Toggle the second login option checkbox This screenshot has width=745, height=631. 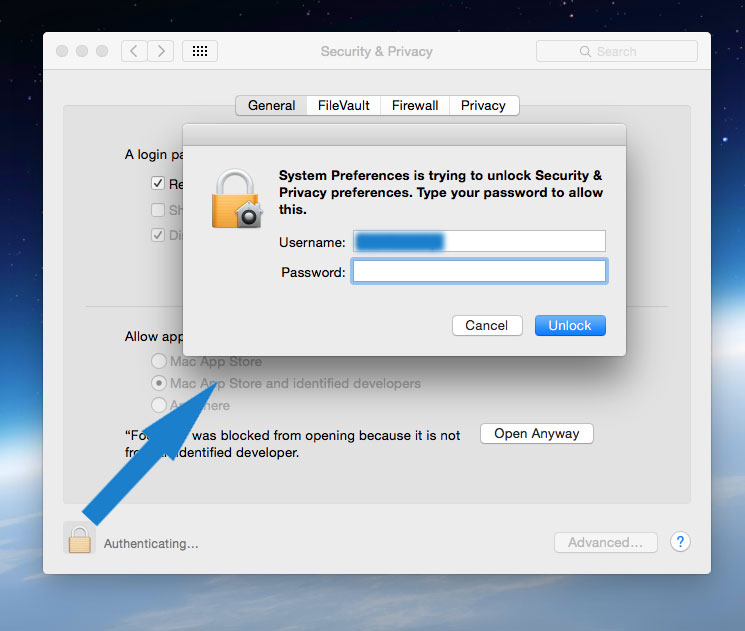158,210
